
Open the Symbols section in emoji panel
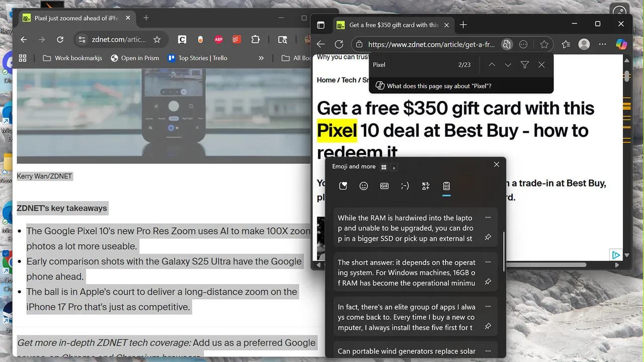tap(426, 186)
